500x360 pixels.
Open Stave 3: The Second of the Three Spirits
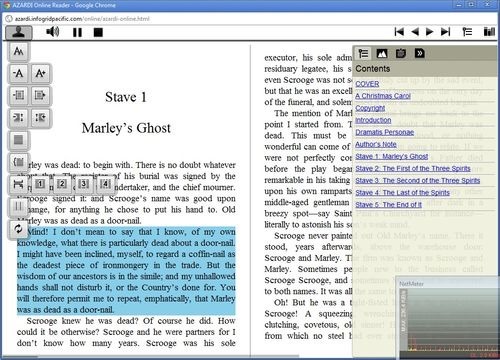click(417, 181)
